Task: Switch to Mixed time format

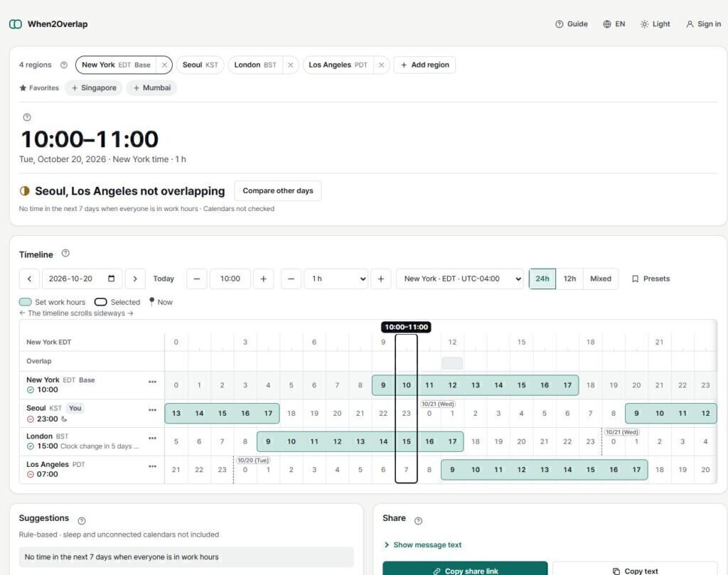Action: click(600, 279)
